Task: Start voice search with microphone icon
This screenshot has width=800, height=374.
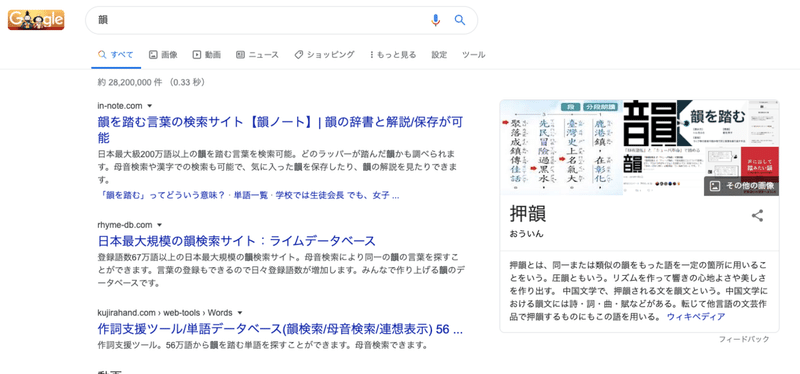Action: (435, 20)
